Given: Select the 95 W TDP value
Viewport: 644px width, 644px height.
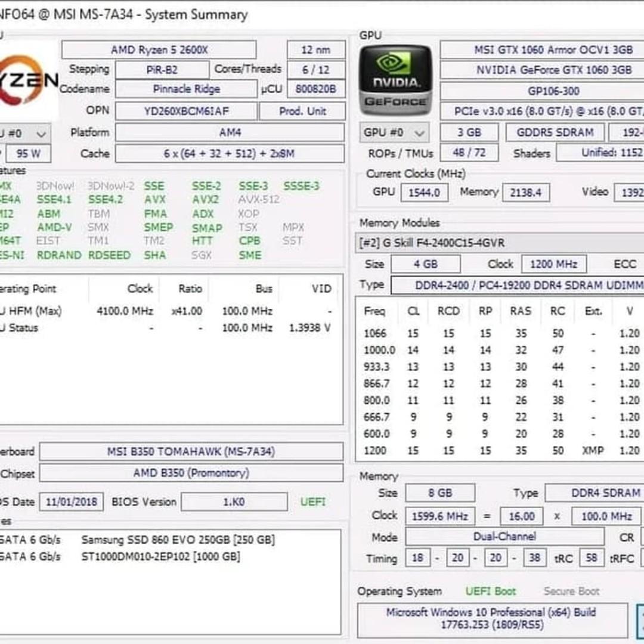Looking at the screenshot, I should click(29, 154).
